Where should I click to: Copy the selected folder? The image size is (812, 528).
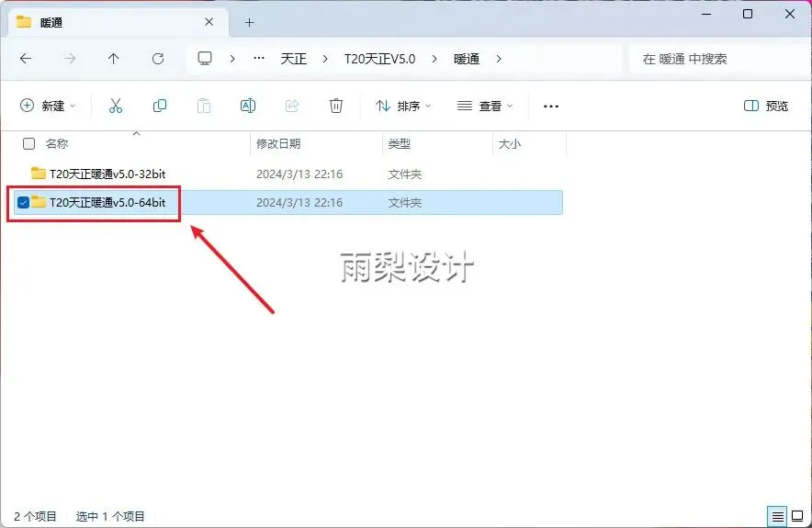click(x=160, y=106)
